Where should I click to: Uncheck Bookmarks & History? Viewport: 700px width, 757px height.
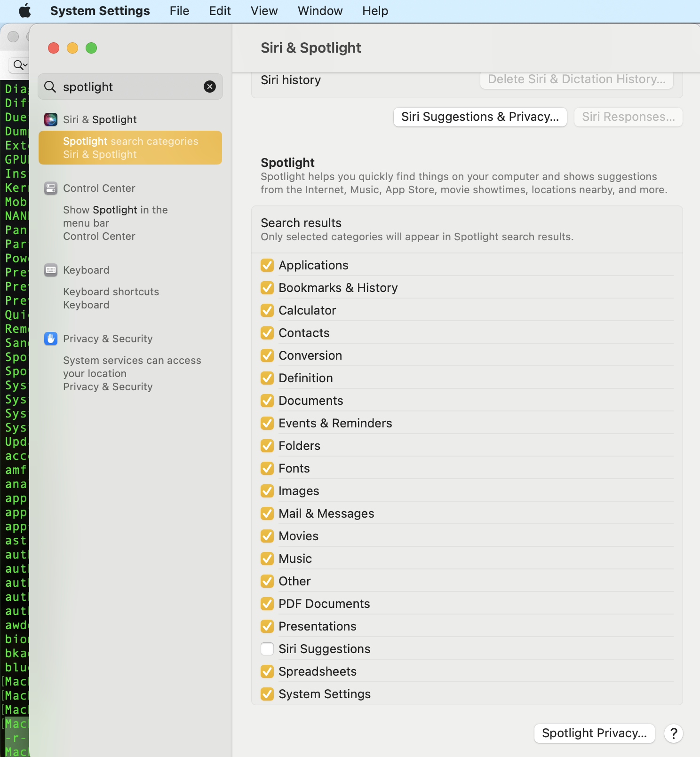tap(267, 288)
